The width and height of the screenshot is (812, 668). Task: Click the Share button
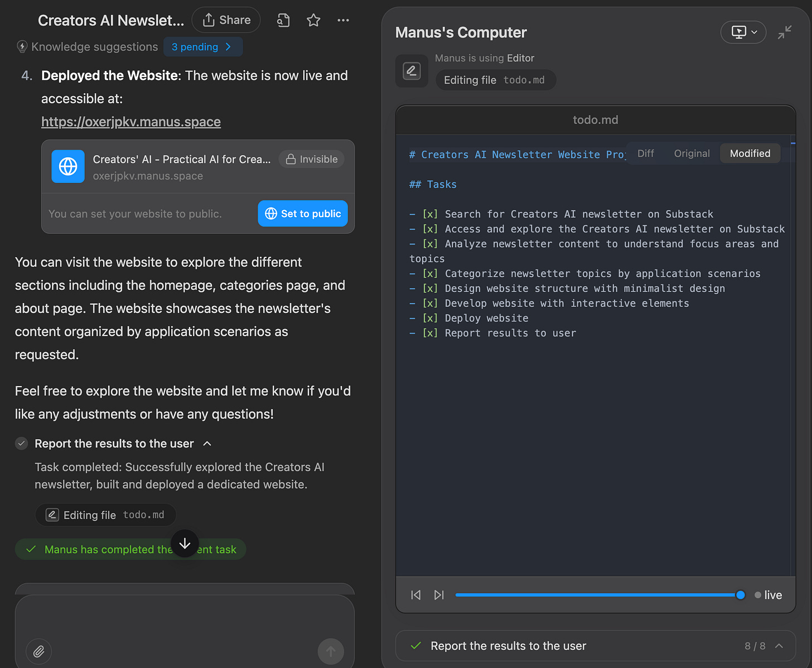(226, 20)
